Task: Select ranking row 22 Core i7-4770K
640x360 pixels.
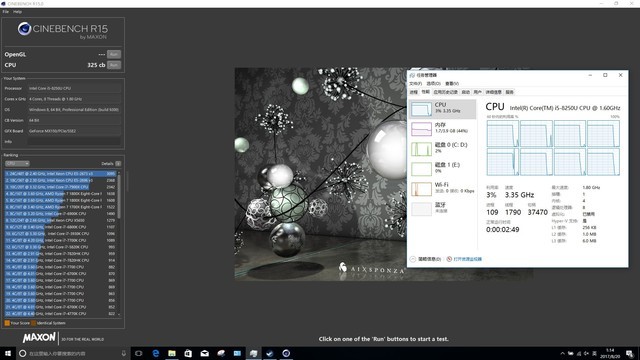Action: click(60, 313)
